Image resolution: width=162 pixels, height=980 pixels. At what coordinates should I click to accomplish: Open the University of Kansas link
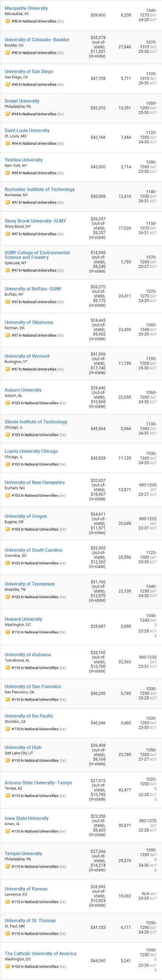click(26, 889)
